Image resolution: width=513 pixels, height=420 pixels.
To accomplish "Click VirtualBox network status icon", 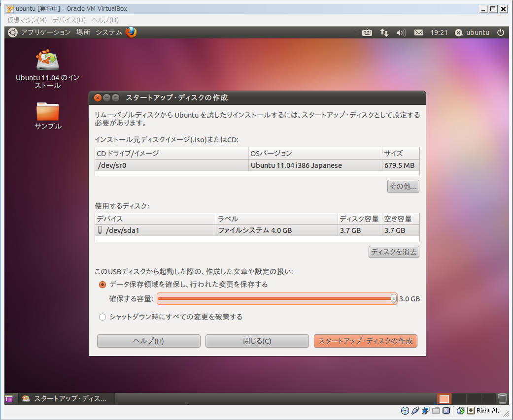I will [x=425, y=411].
